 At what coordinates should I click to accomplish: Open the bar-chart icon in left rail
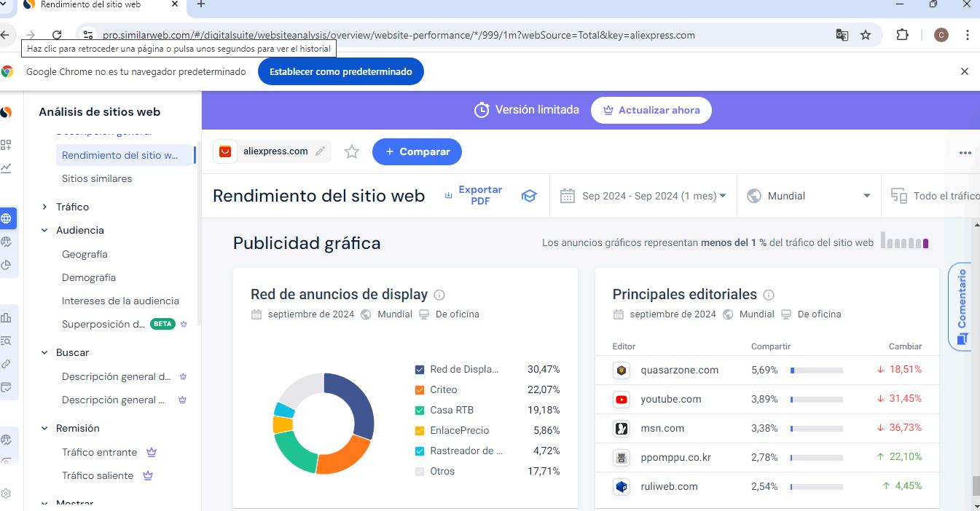pos(6,317)
